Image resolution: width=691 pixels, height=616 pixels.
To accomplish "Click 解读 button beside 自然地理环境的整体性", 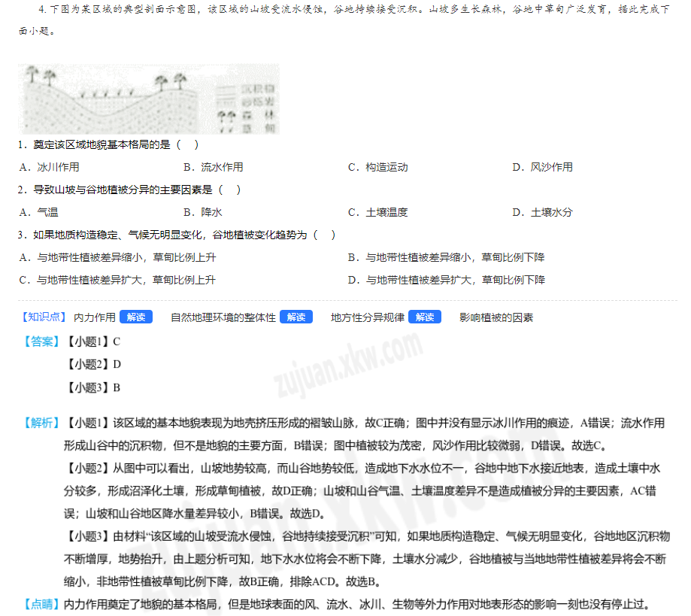I will click(296, 317).
